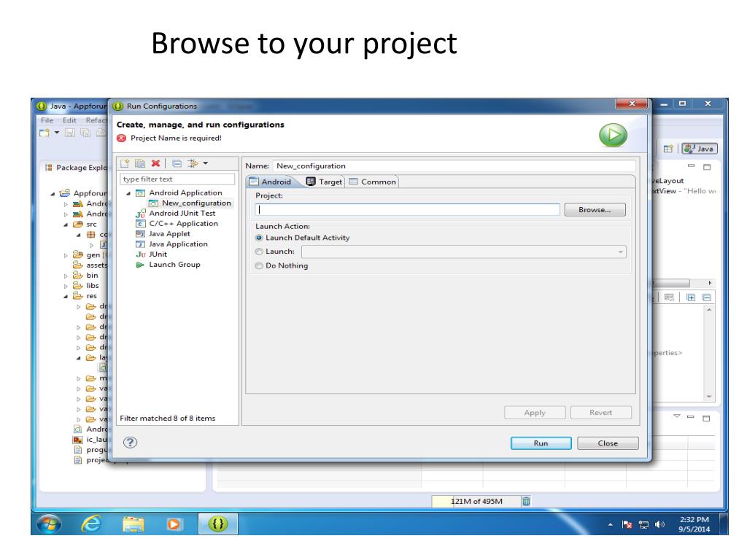Click the Duplicate launch configuration icon
Image resolution: width=747 pixels, height=560 pixels.
140,163
